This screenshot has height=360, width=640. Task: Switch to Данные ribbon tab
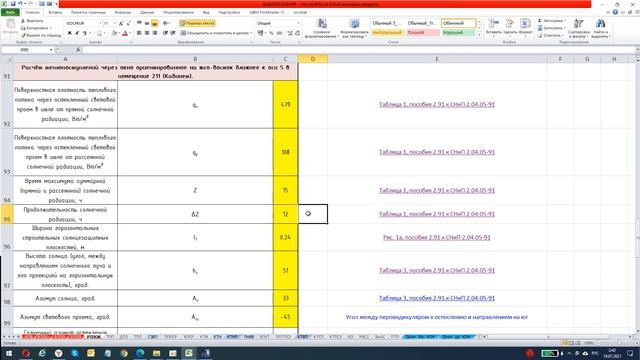pyautogui.click(x=147, y=12)
